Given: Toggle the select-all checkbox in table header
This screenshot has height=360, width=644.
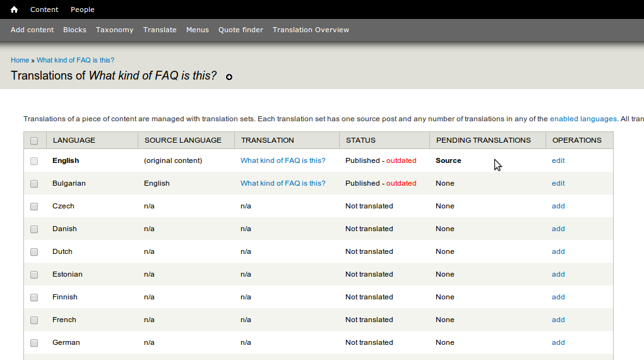Looking at the screenshot, I should pyautogui.click(x=34, y=141).
